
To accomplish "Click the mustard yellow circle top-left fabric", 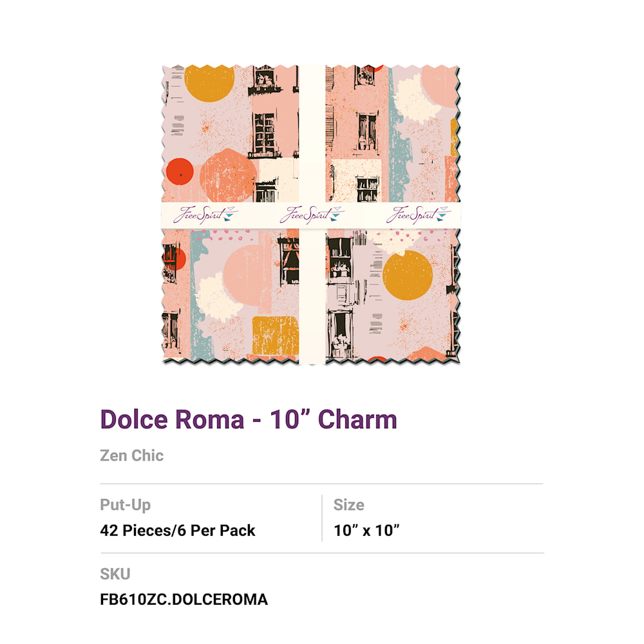I will pos(209,83).
